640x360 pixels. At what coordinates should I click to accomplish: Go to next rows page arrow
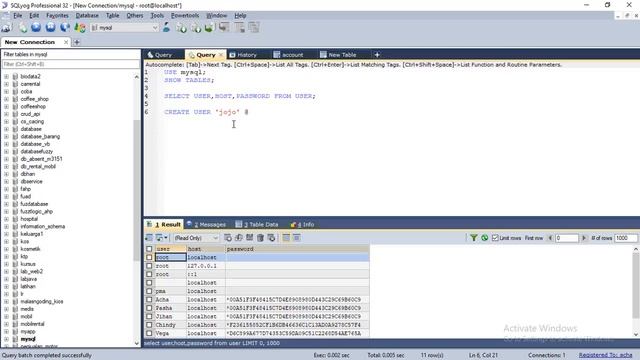tap(584, 238)
